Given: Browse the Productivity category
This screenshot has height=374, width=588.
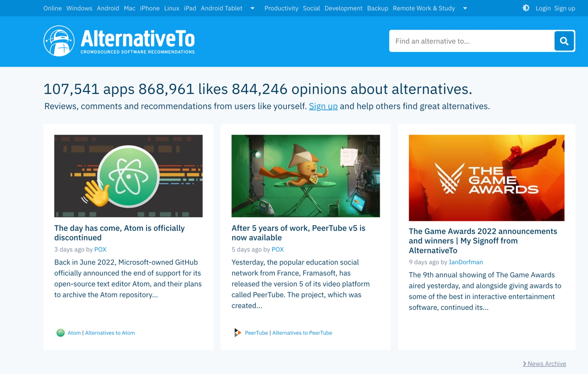Looking at the screenshot, I should tap(282, 8).
